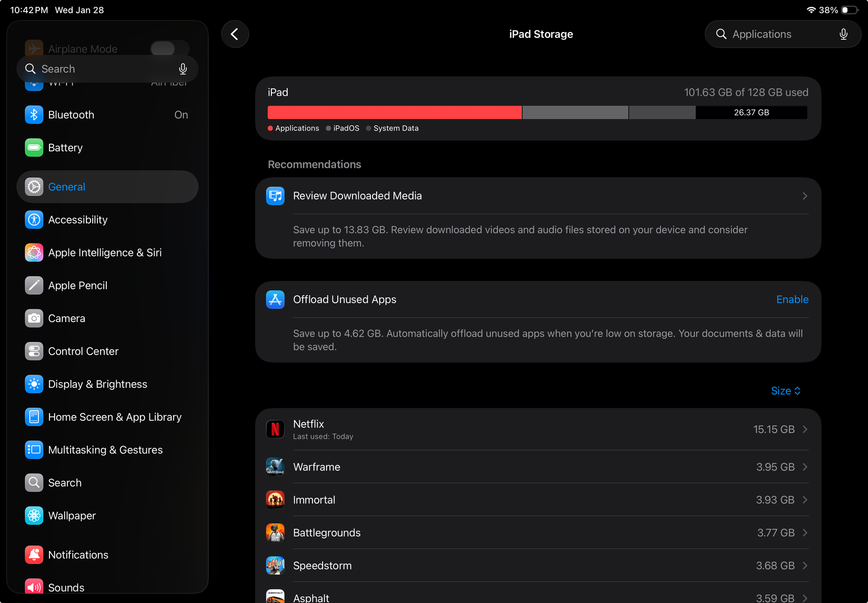Open Multitasking & Gestures settings
This screenshot has width=868, height=603.
(x=105, y=450)
